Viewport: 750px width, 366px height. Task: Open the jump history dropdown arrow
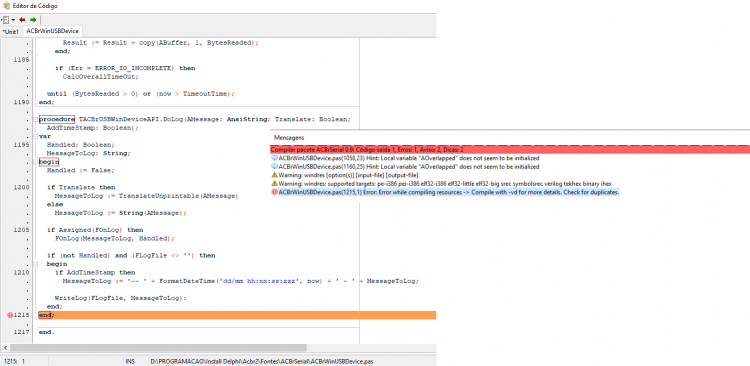[x=13, y=20]
